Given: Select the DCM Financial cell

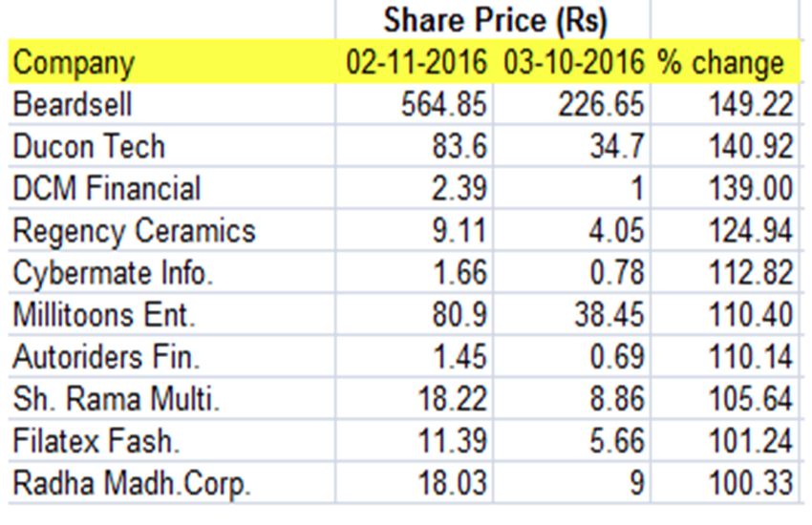Looking at the screenshot, I should tap(106, 189).
